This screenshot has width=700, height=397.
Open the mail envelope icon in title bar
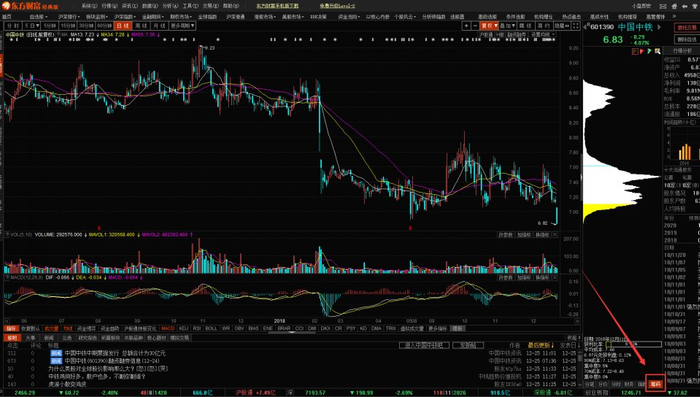tap(663, 6)
